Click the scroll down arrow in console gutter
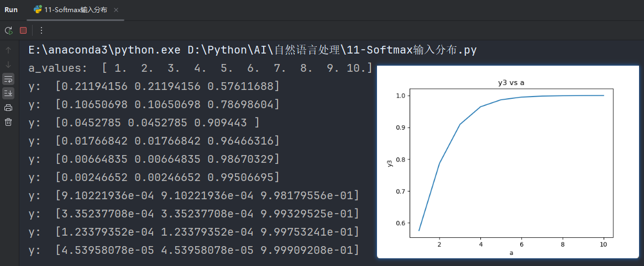 (8, 65)
